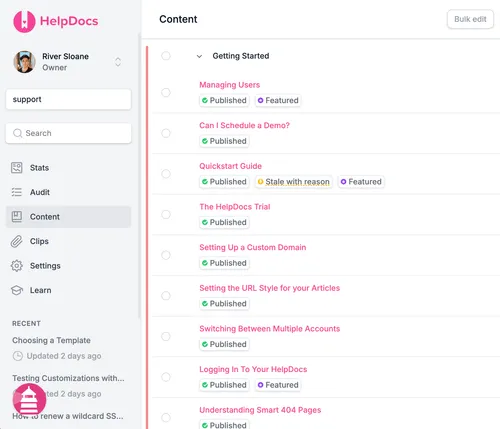This screenshot has width=500, height=429.
Task: Click Published badge on Custom Domain article
Action: [224, 263]
